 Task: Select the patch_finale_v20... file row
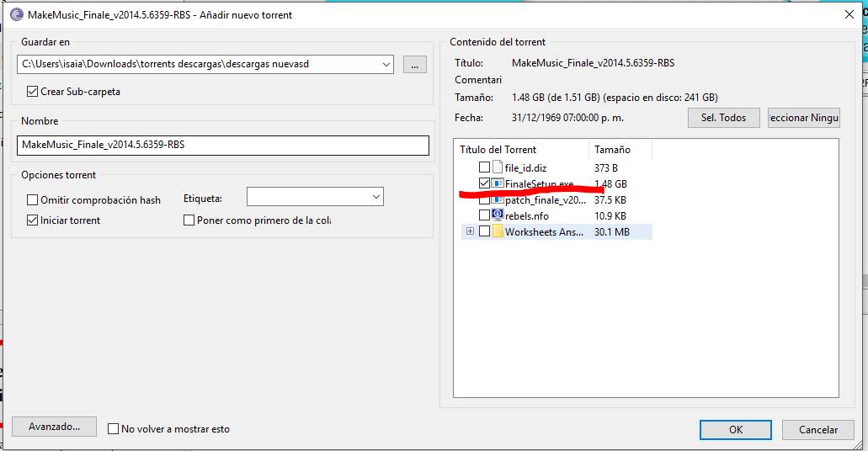point(556,199)
